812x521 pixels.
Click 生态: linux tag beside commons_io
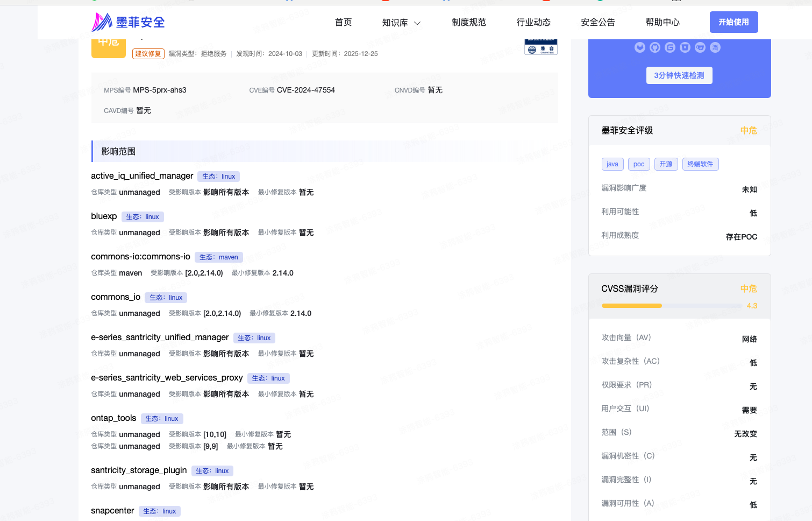pos(166,298)
